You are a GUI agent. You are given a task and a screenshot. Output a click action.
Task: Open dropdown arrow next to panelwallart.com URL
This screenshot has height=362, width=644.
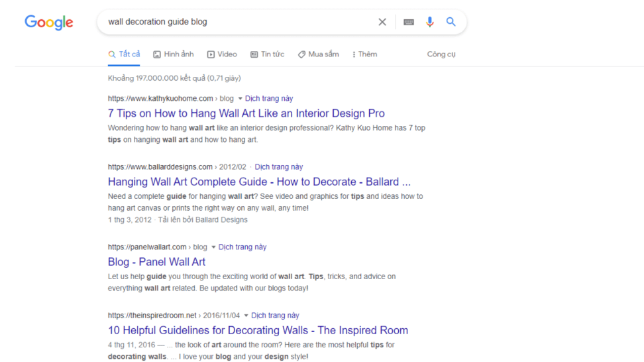(x=213, y=247)
